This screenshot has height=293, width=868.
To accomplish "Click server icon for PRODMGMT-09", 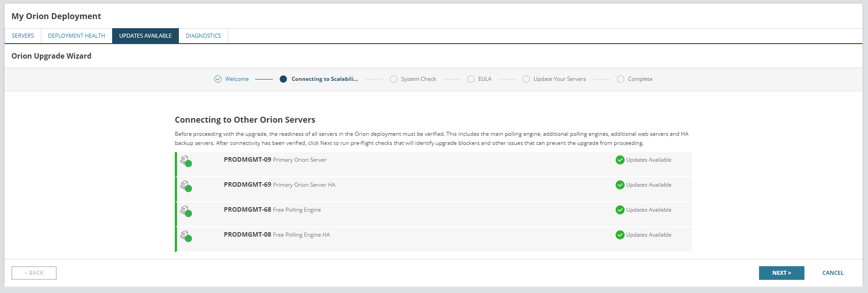I will pyautogui.click(x=186, y=161).
